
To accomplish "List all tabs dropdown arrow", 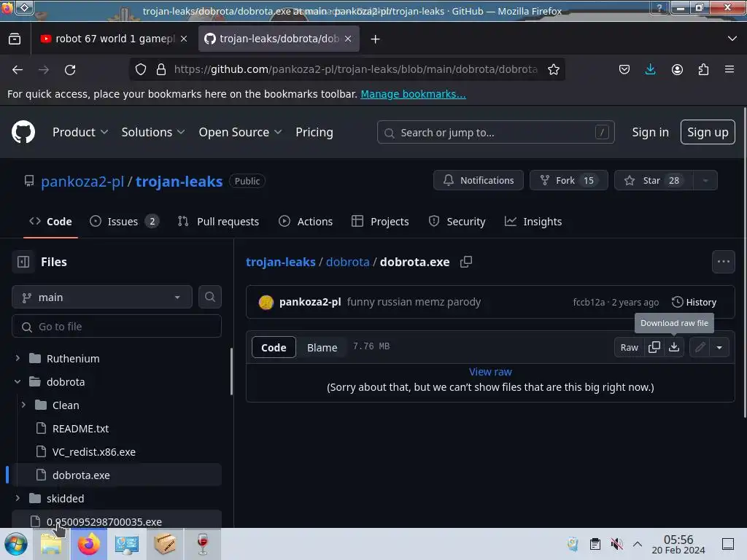I will pos(732,39).
